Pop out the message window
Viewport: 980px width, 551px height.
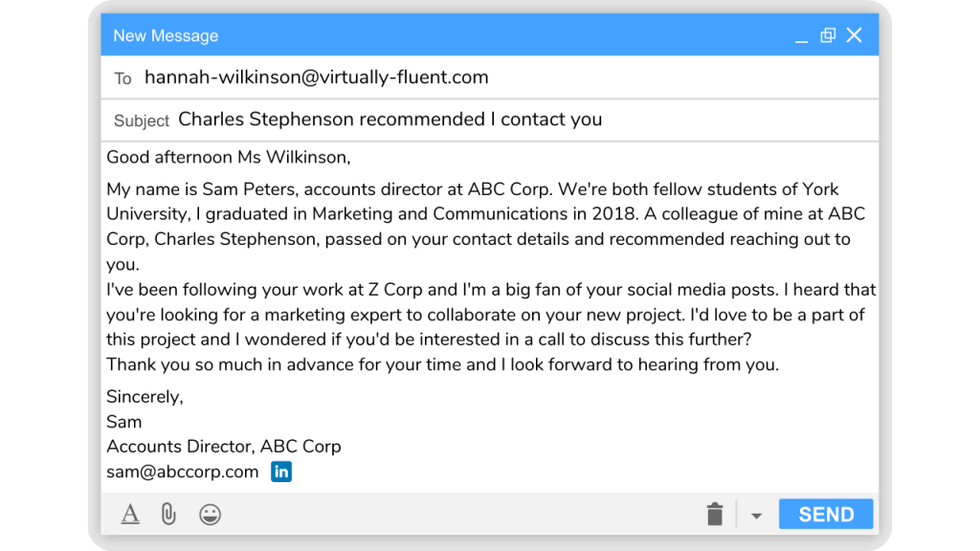pos(828,35)
